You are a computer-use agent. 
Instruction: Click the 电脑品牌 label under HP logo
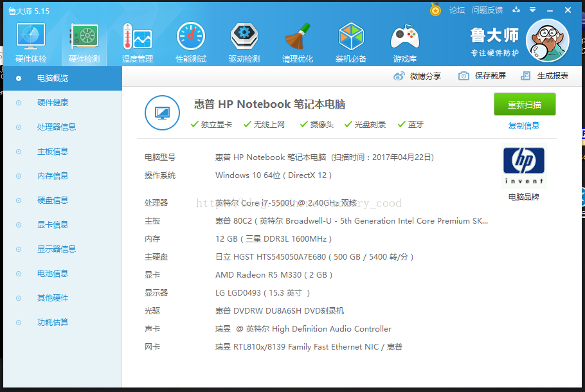(524, 197)
